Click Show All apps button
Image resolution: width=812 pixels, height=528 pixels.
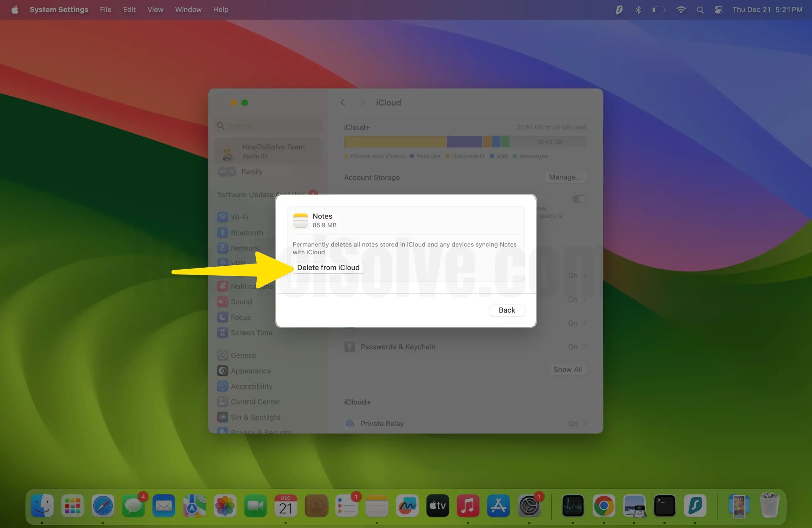(567, 369)
